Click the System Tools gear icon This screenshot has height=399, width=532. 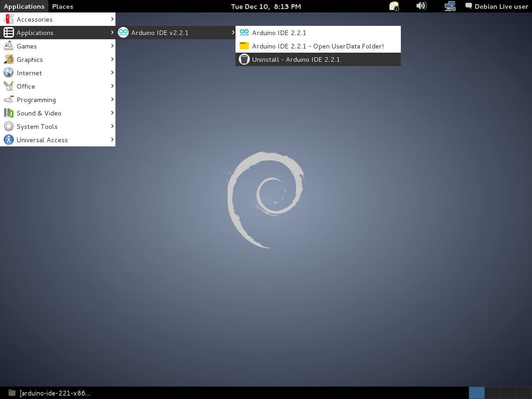[9, 127]
